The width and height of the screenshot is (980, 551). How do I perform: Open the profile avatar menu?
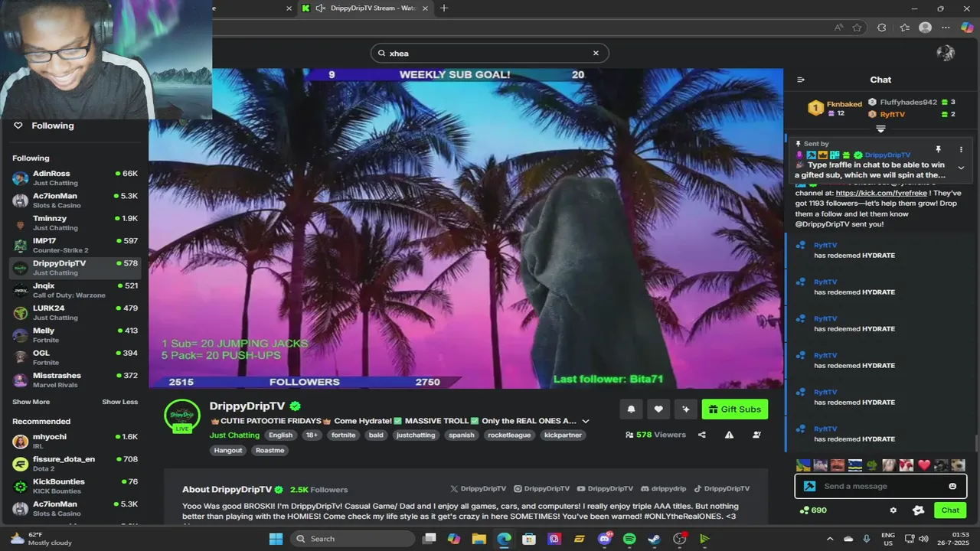tap(946, 53)
